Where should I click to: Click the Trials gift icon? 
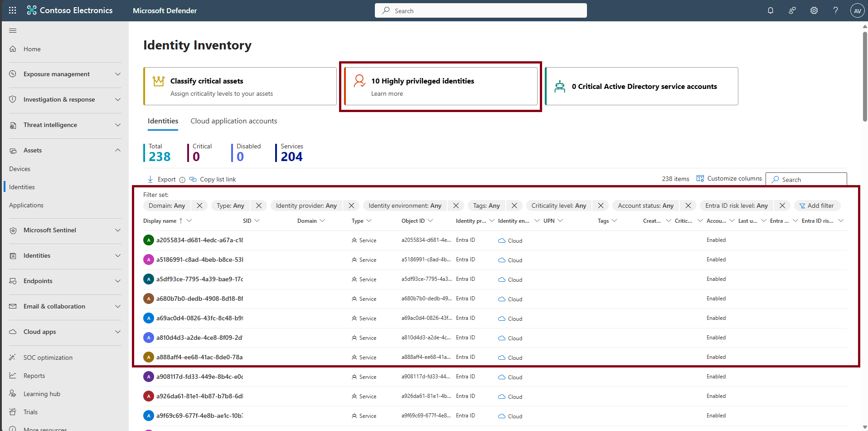click(13, 412)
